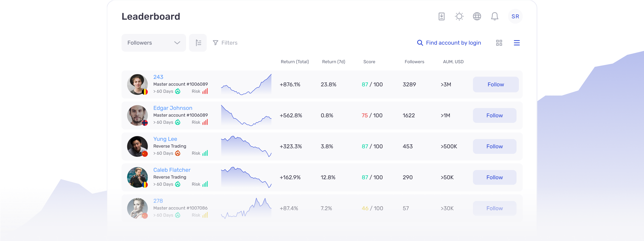Click flame icon in Caleb Flatcher row

point(178,184)
